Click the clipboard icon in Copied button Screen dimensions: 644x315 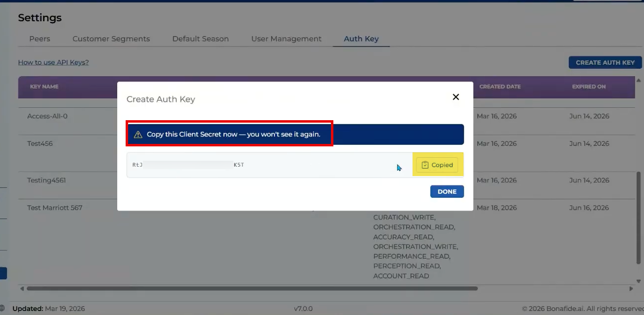[x=425, y=165]
